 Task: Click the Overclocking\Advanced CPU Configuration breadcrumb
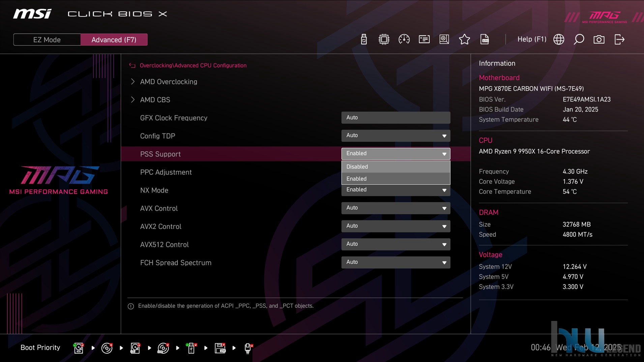193,65
